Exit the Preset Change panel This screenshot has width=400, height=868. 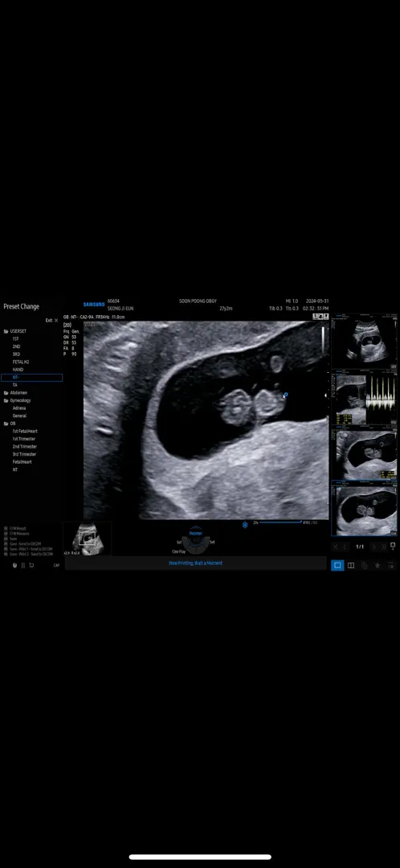[52, 320]
